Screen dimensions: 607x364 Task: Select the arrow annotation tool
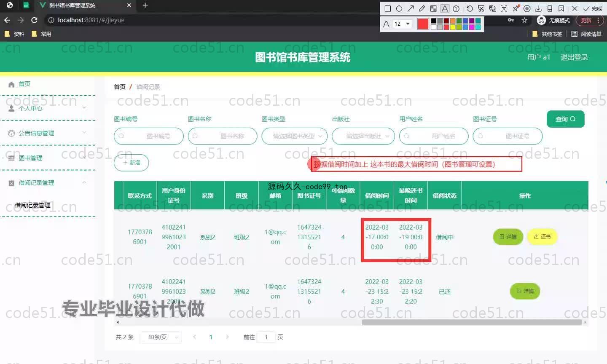(x=411, y=8)
